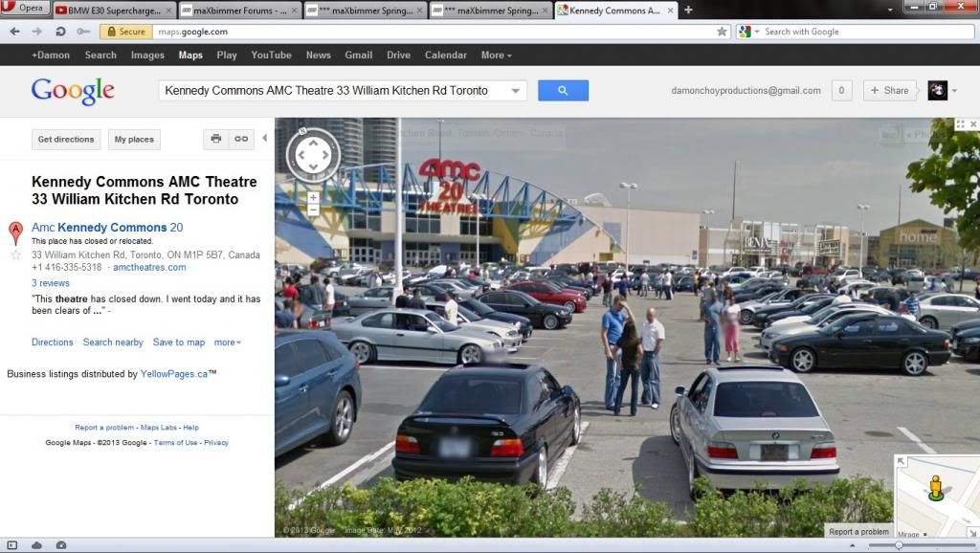Print the map using the printer icon

click(x=216, y=139)
